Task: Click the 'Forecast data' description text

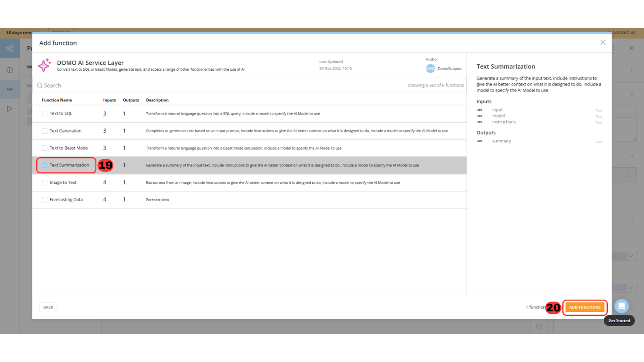Action: (157, 200)
